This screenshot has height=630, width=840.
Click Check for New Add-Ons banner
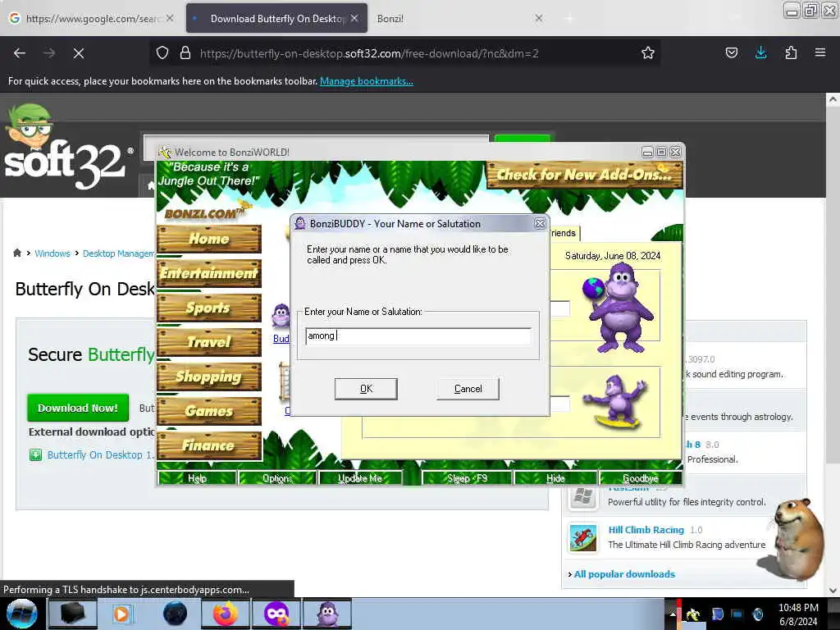[584, 175]
